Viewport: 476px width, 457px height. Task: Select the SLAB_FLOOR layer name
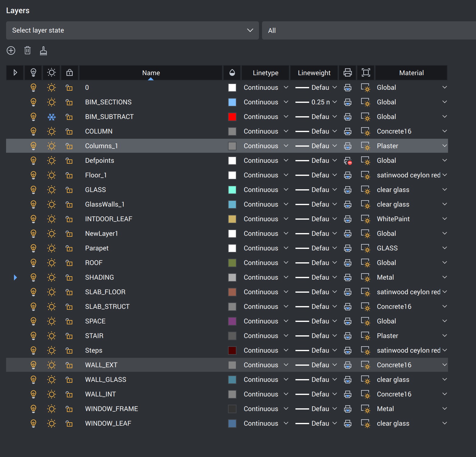pyautogui.click(x=105, y=292)
